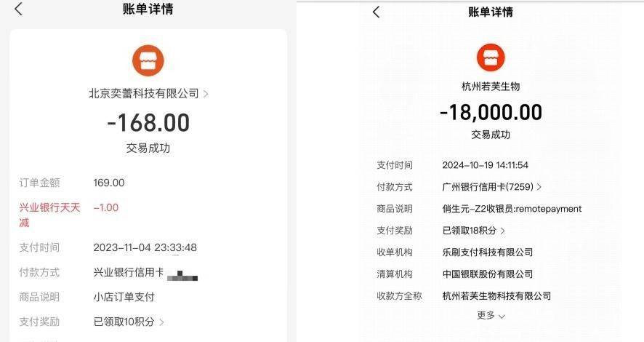The width and height of the screenshot is (644, 342).
Task: Select the -18,000.00 transaction amount
Action: pos(491,112)
